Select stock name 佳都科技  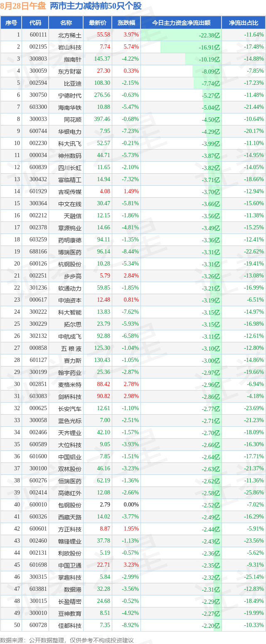(x=70, y=626)
